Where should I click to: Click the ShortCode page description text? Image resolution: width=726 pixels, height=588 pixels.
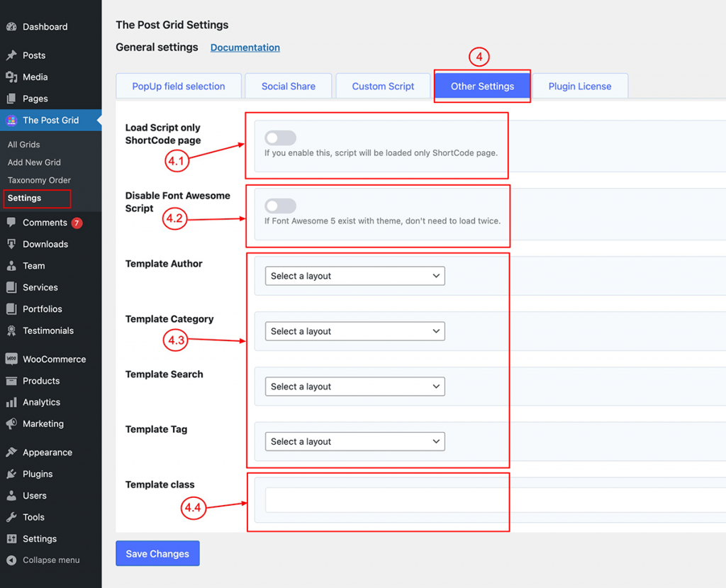pyautogui.click(x=381, y=153)
